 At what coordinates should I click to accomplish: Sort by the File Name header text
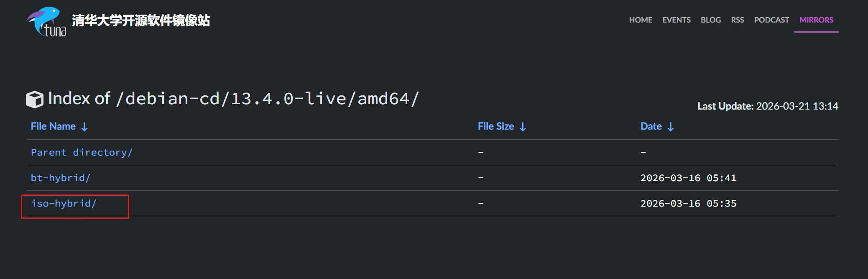tap(53, 126)
